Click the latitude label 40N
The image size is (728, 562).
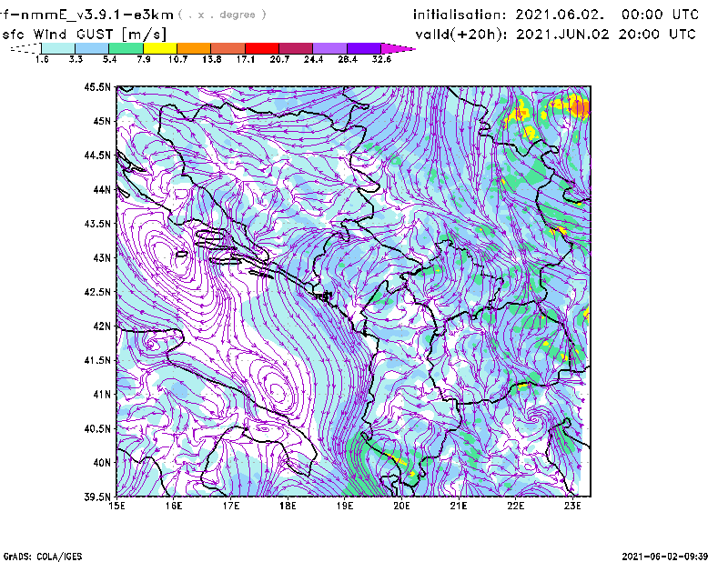pos(102,462)
